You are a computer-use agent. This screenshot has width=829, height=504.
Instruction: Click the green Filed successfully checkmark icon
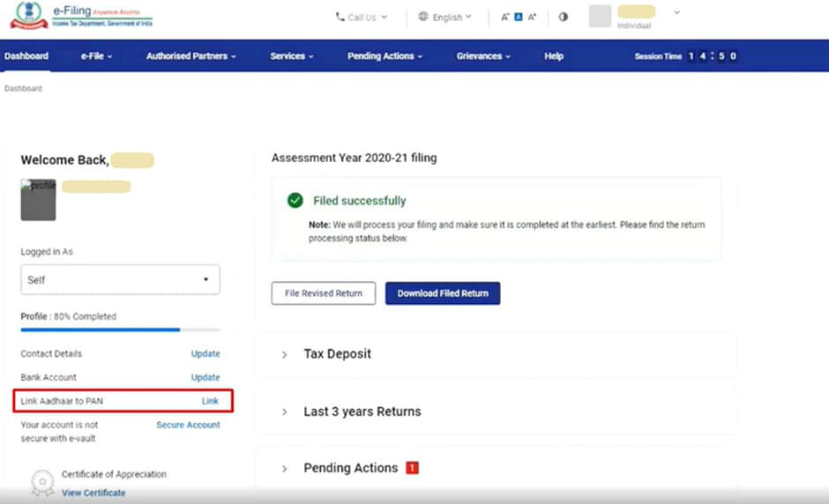295,200
